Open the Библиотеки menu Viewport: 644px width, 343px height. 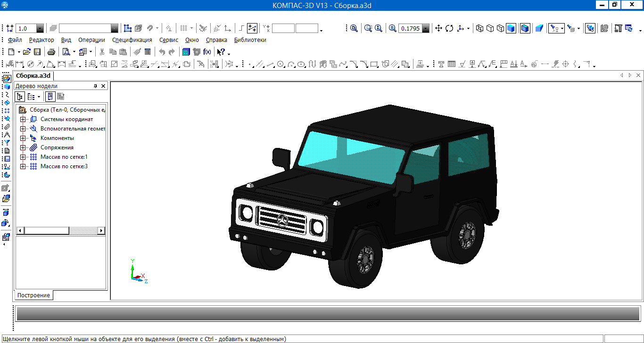[x=250, y=40]
